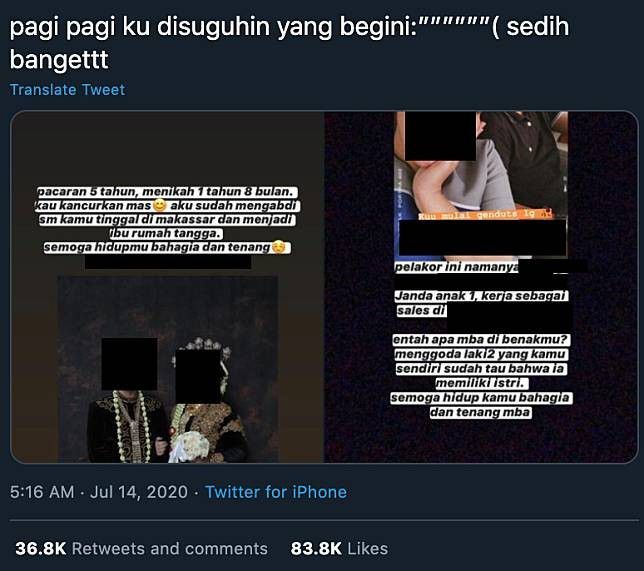
Task: Click the 'Janda anak 1' text line
Action: click(x=481, y=296)
